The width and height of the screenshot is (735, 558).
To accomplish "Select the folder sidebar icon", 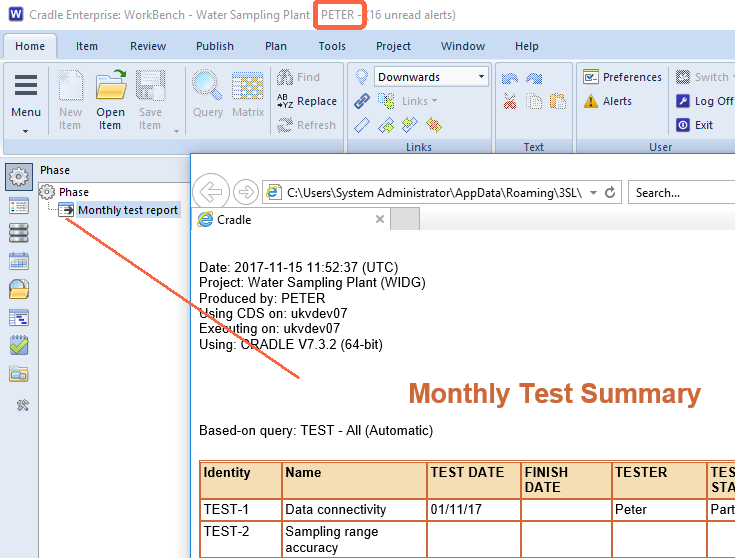I will pos(19,374).
